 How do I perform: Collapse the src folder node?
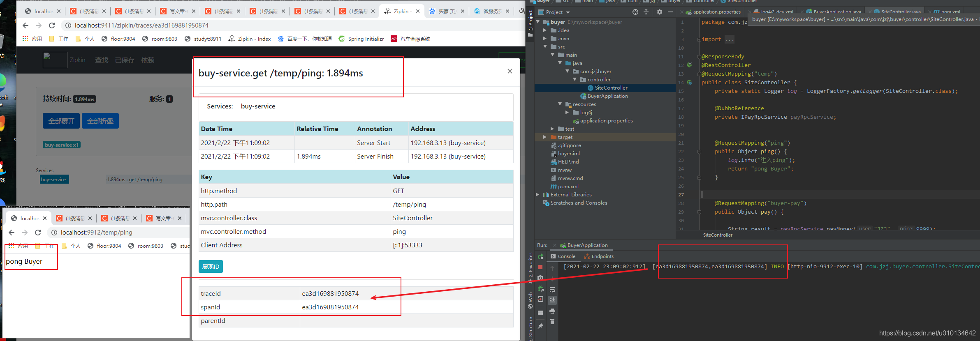pos(545,46)
